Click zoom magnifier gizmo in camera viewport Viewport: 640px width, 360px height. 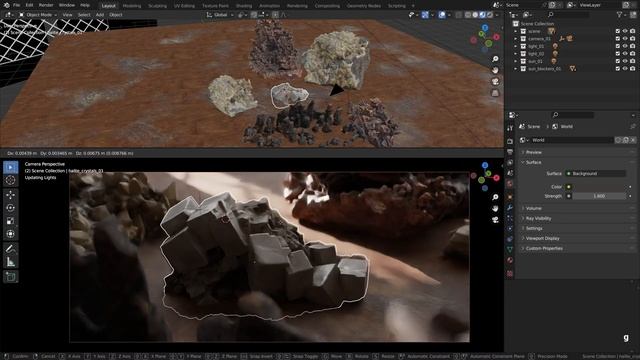(495, 198)
